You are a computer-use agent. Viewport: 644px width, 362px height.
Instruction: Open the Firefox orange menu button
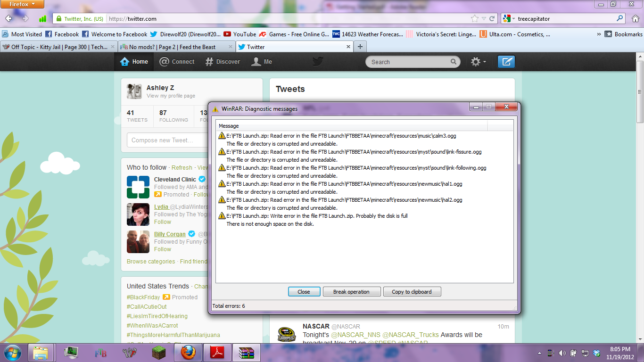pos(22,4)
